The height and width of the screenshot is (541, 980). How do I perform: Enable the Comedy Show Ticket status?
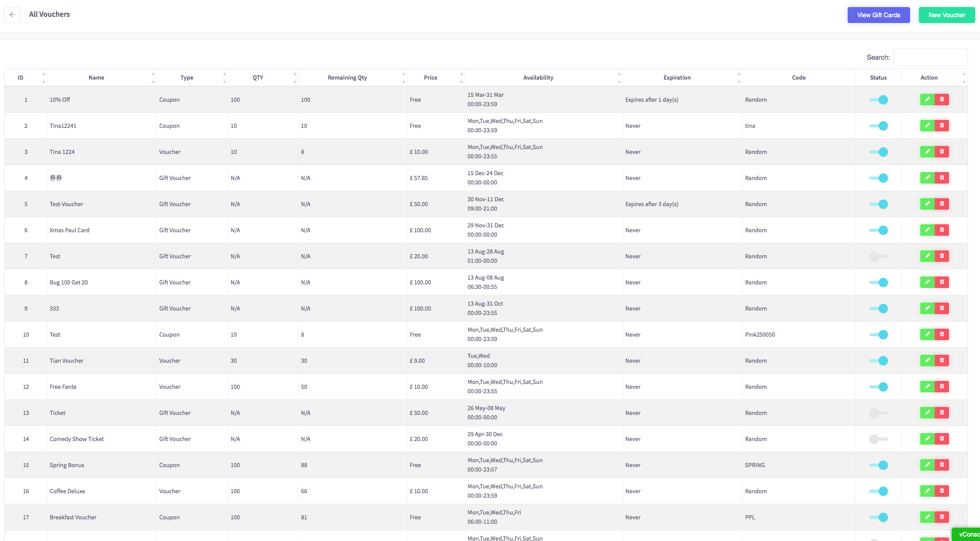click(x=879, y=439)
